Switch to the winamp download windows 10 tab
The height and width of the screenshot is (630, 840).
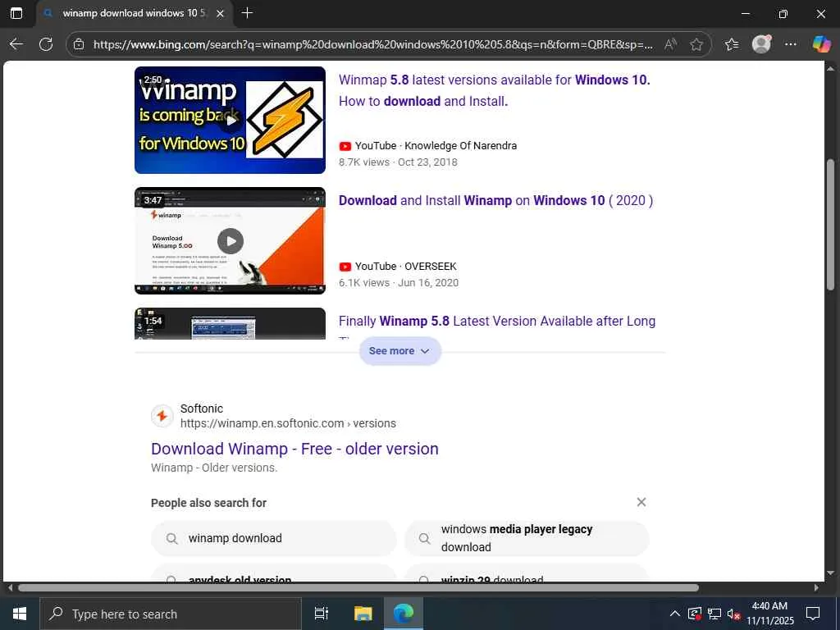(134, 13)
